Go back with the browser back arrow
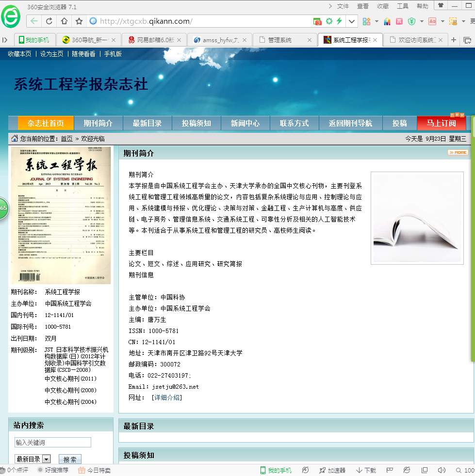 coord(34,21)
